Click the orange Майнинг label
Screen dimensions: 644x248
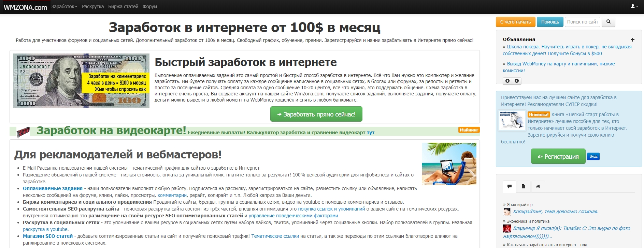pos(469,130)
